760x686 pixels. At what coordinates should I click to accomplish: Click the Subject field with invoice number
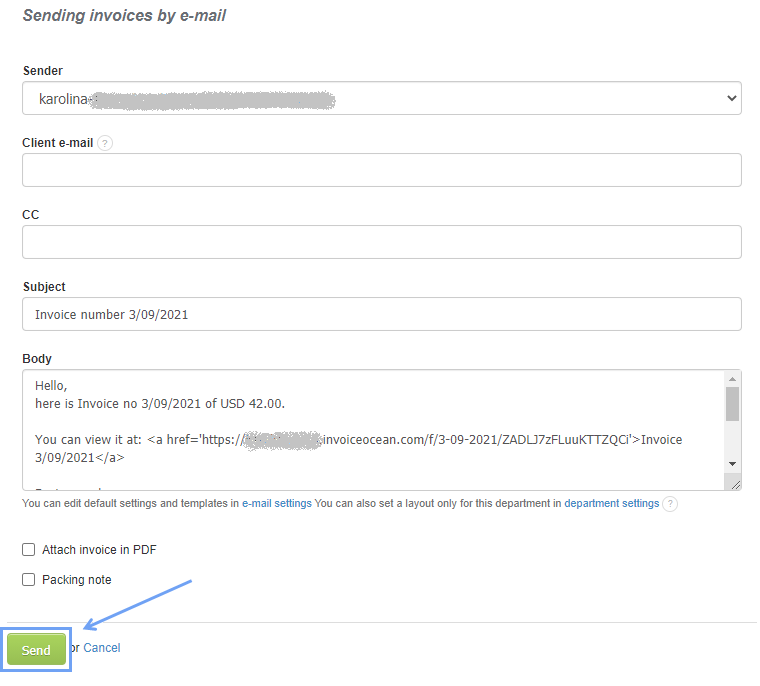click(381, 314)
